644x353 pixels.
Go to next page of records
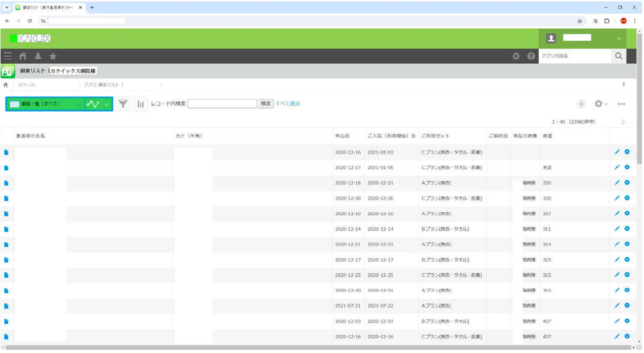[623, 122]
